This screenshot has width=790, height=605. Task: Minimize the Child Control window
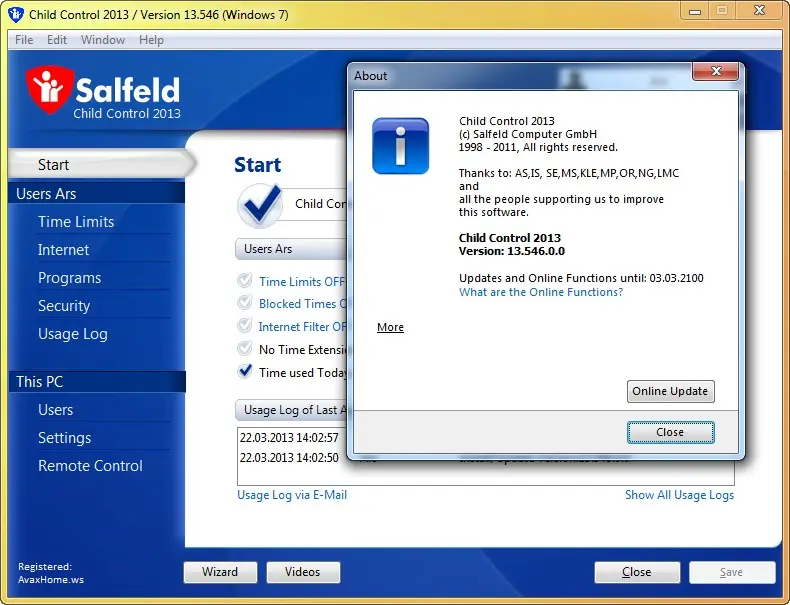pyautogui.click(x=695, y=12)
